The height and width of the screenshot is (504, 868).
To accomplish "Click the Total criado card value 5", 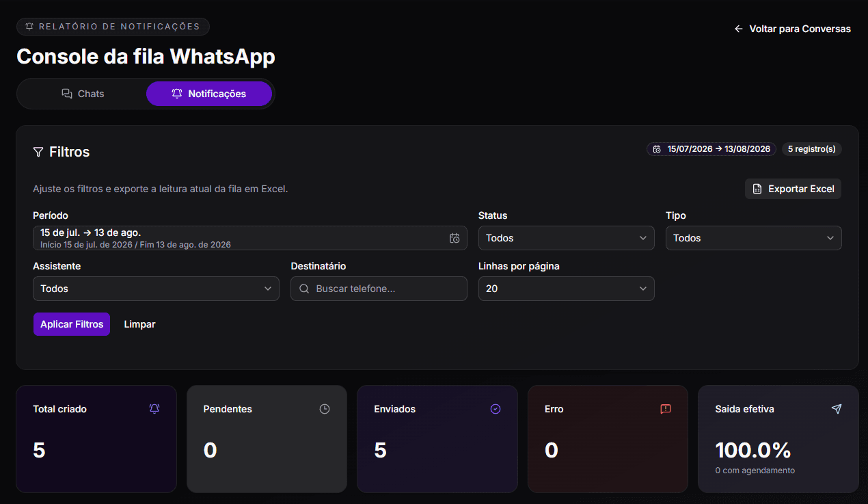I will coord(39,450).
